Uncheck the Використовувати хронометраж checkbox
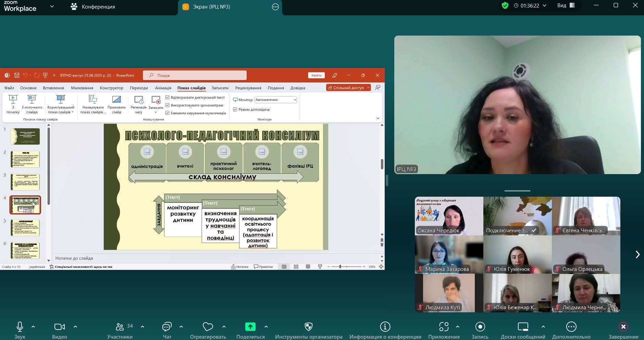Screen dimensions: 644x340 click(168, 105)
